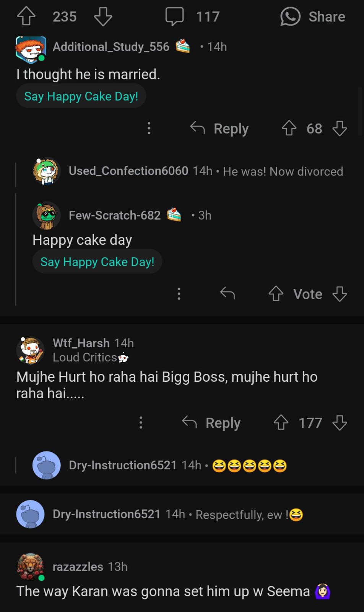Open options menu for Additional_Study_556's comment
This screenshot has width=364, height=612.
(149, 129)
